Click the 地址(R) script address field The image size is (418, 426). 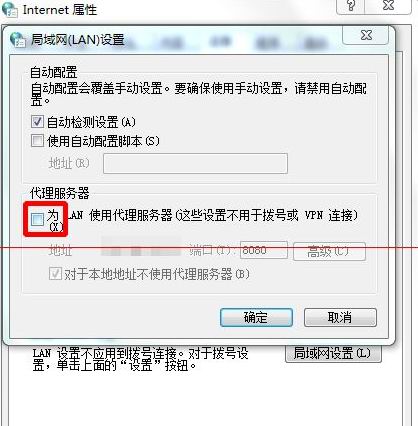[195, 163]
